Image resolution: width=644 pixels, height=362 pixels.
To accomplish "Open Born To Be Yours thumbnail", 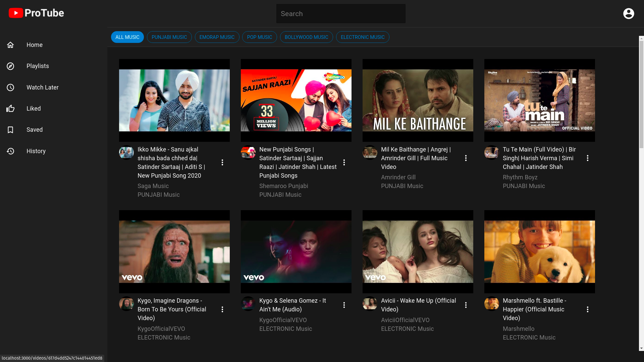I will tap(174, 252).
